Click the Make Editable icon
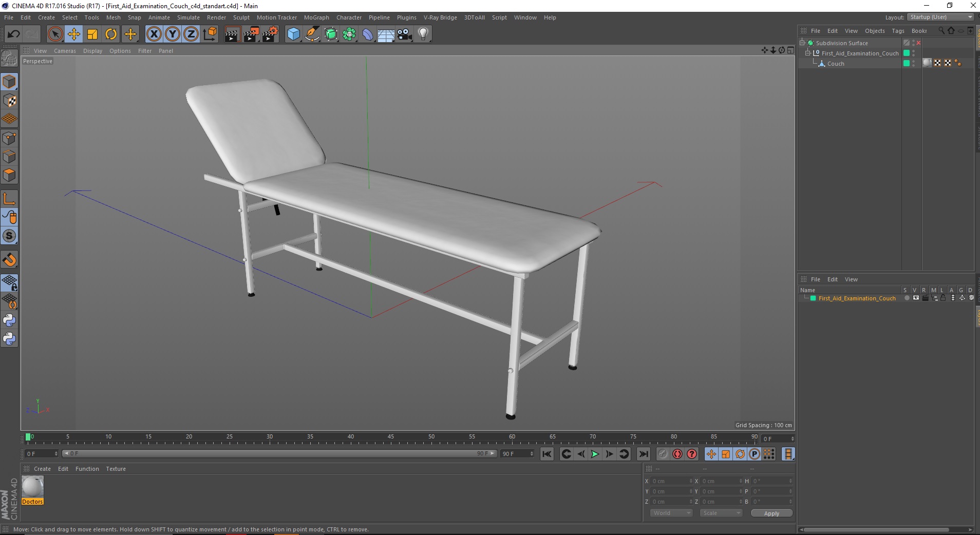 [9, 59]
